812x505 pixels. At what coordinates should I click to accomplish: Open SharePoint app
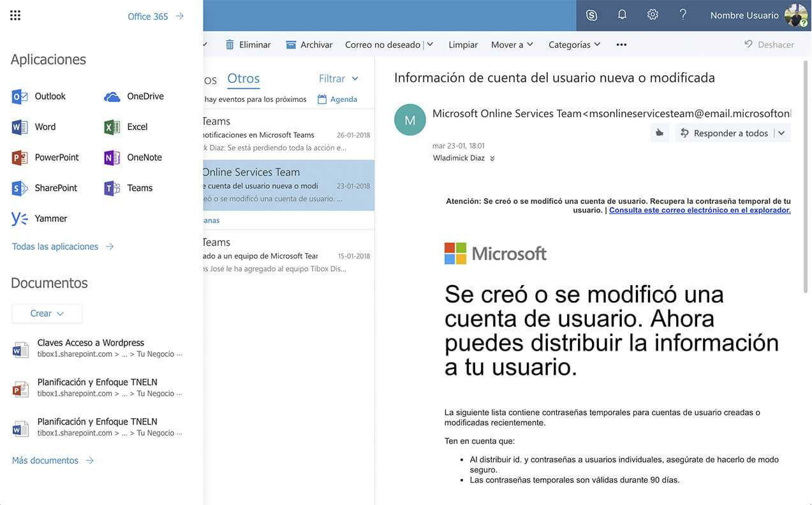(x=45, y=188)
